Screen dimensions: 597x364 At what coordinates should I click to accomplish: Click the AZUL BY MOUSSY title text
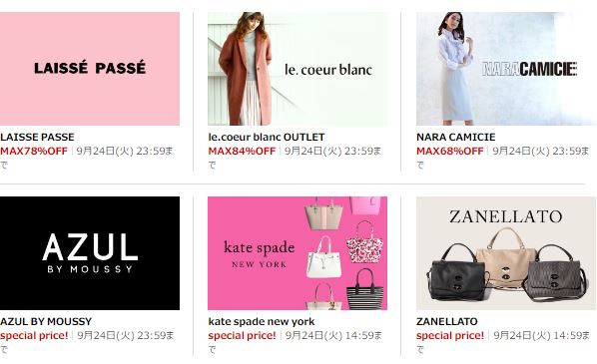pos(46,321)
